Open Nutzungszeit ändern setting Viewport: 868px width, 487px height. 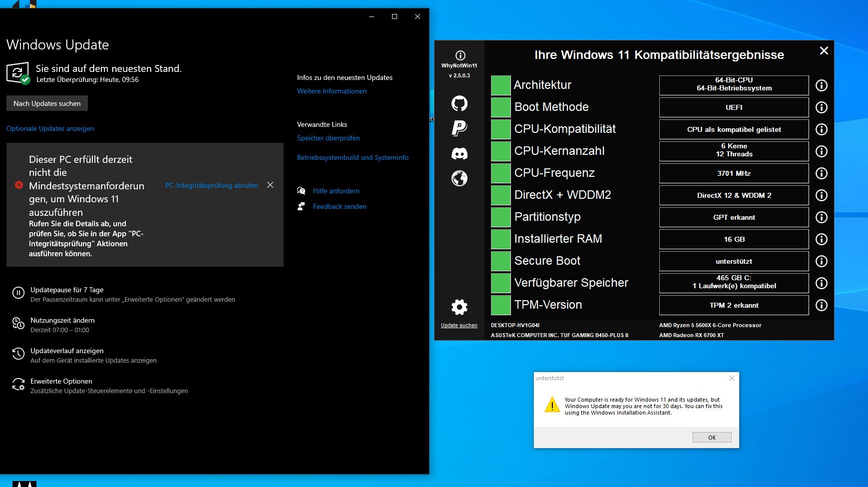pyautogui.click(x=62, y=320)
